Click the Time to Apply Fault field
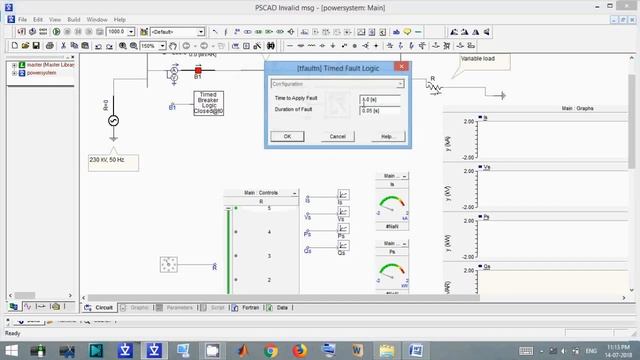640x360 pixels. click(x=380, y=99)
